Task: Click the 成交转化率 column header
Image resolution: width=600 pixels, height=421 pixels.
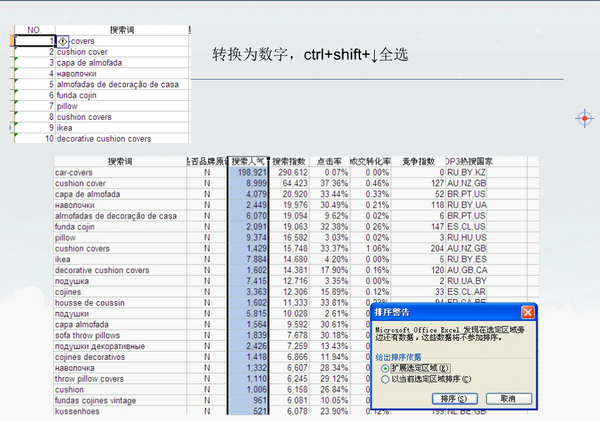Action: tap(369, 160)
